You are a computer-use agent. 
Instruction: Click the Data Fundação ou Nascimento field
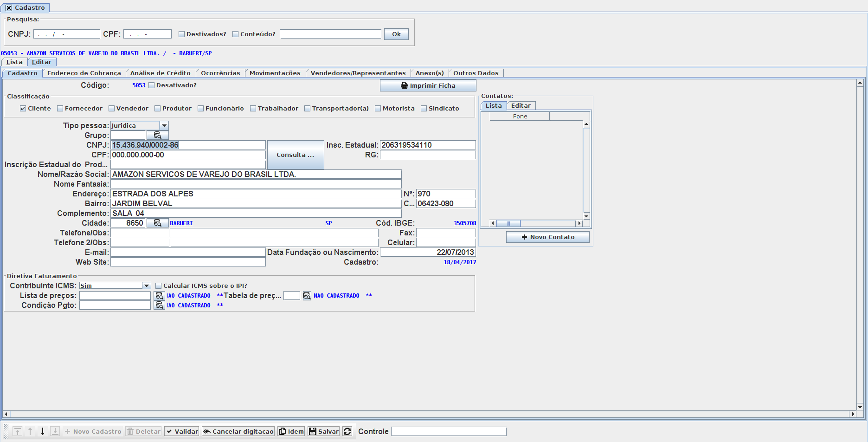tap(428, 252)
